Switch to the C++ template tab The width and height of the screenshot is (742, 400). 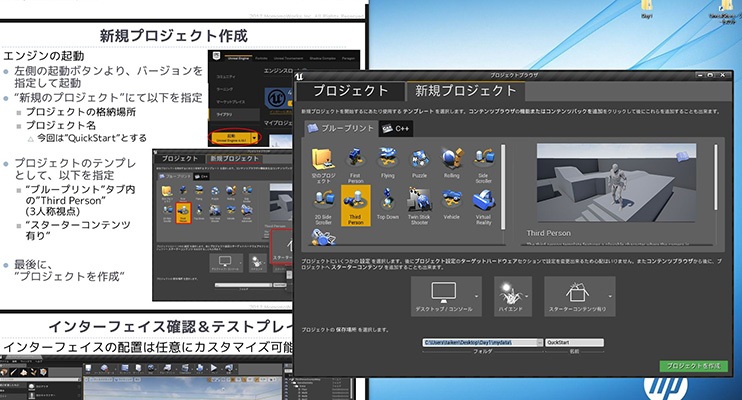coord(397,128)
